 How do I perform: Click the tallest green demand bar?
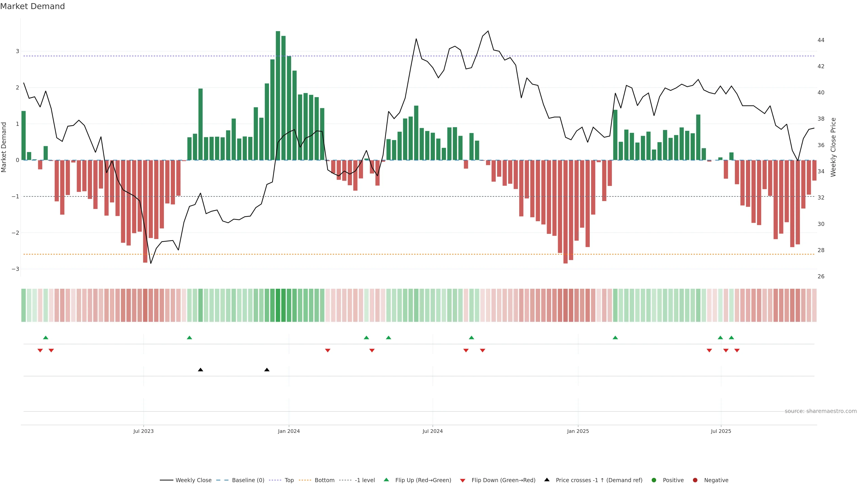pyautogui.click(x=278, y=96)
